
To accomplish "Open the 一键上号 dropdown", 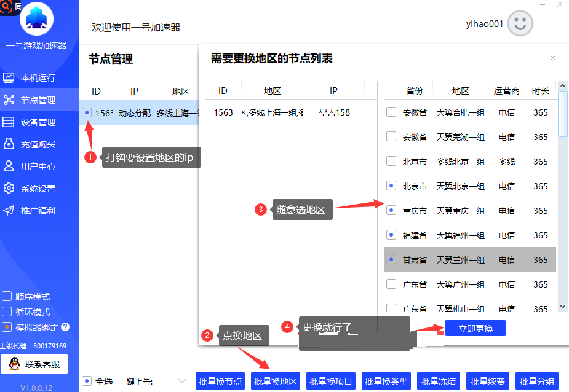I will pyautogui.click(x=174, y=381).
